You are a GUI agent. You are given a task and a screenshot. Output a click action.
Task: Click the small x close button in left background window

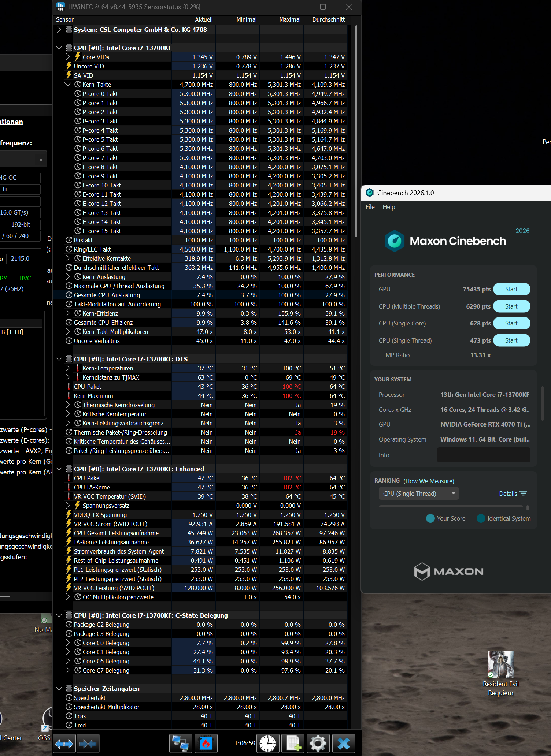pyautogui.click(x=41, y=160)
